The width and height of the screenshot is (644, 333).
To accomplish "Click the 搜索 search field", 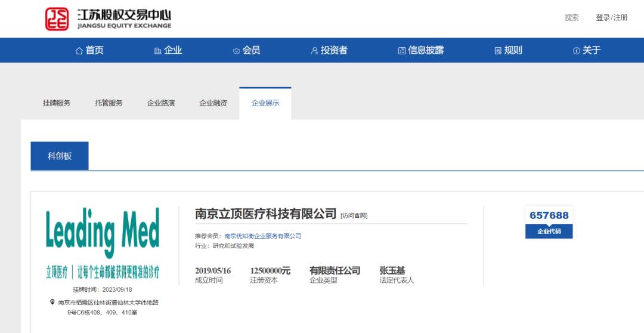I will (571, 18).
